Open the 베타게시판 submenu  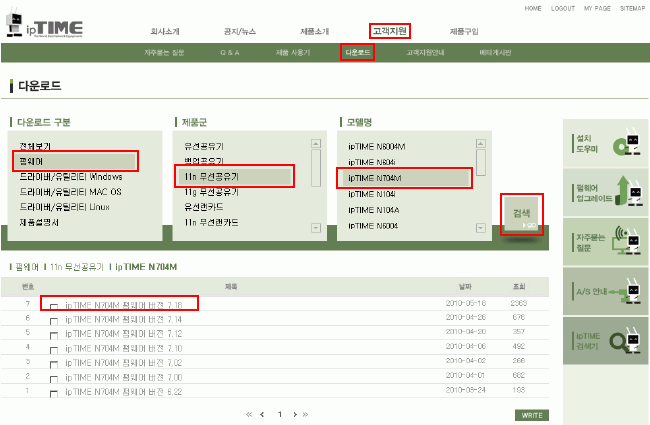click(495, 53)
